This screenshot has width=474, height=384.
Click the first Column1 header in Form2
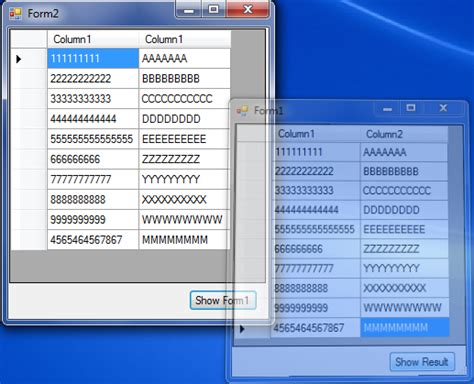pos(93,39)
